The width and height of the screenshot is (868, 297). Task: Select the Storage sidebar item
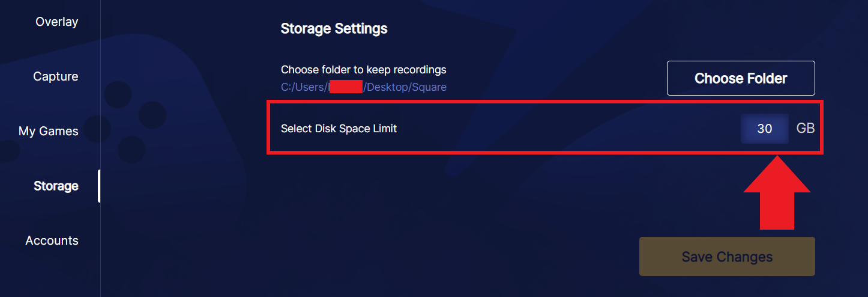56,186
